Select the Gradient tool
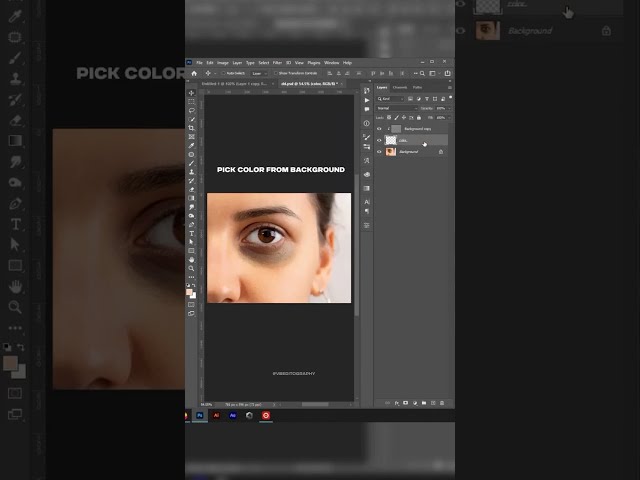Screen dimensions: 640x480 coord(191,198)
